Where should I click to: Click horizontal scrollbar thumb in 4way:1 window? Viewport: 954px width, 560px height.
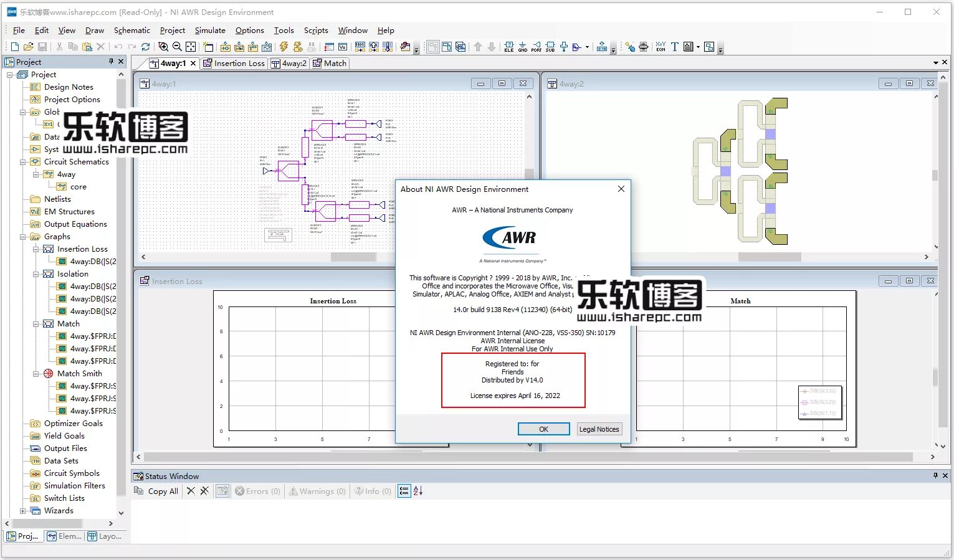[353, 257]
